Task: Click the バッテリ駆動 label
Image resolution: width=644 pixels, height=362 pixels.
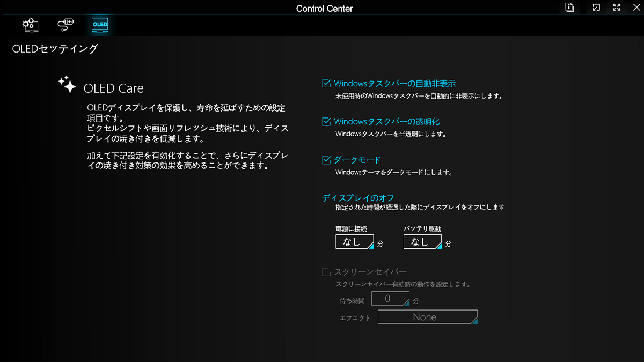Action: click(x=422, y=229)
